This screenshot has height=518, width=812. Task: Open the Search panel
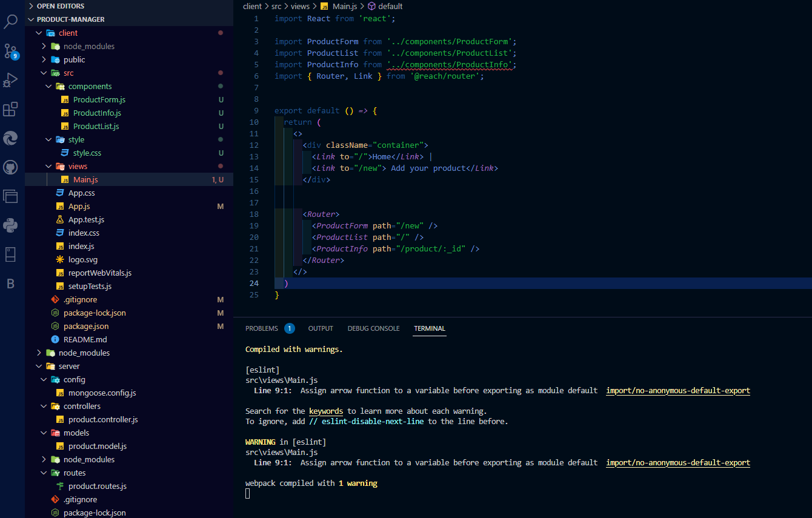click(12, 21)
